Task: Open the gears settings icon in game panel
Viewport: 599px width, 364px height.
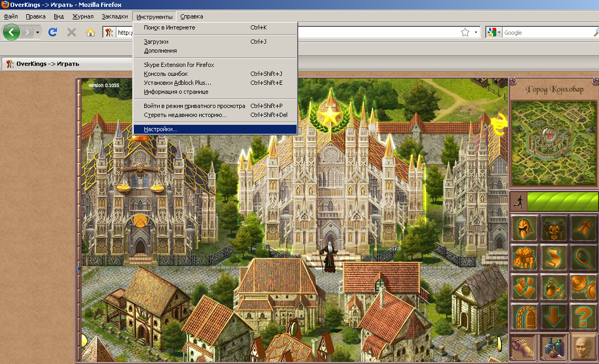Action: point(584,287)
